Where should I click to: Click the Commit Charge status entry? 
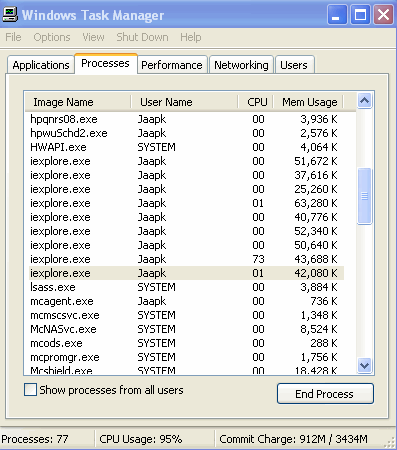coord(293,439)
